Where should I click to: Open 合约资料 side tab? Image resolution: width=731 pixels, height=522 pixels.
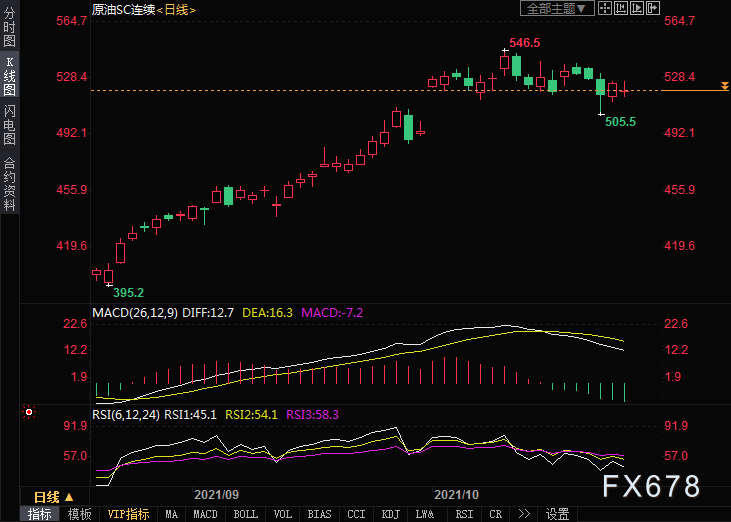pos(9,183)
